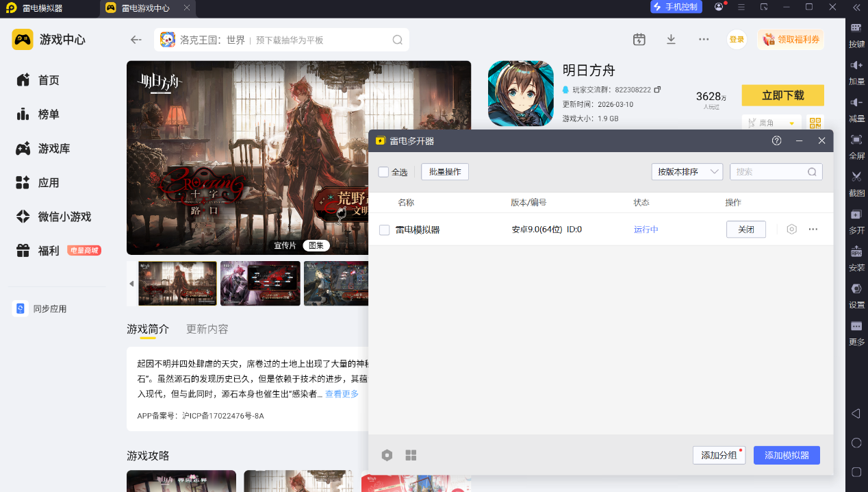Click the help question mark in 雷电多开器
This screenshot has height=492, width=868.
click(776, 140)
